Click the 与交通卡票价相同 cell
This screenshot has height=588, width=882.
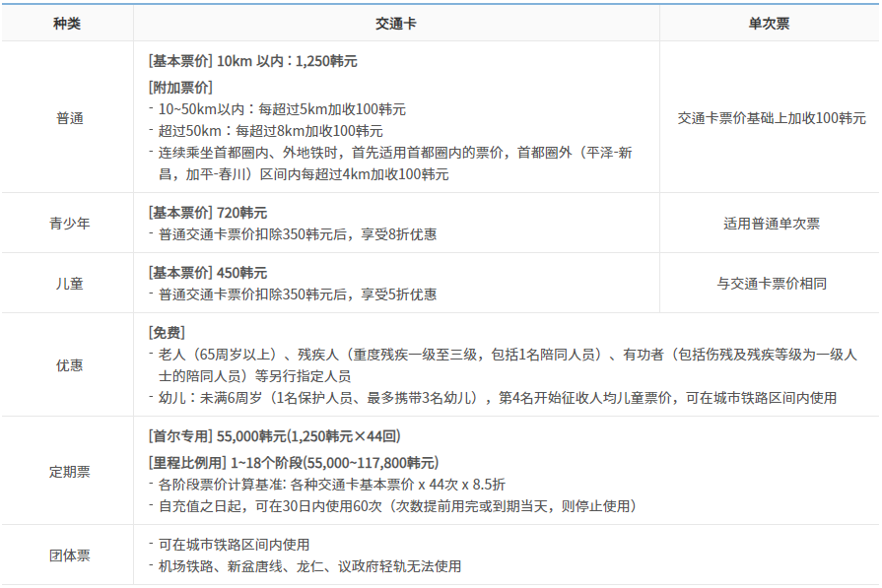tap(772, 284)
